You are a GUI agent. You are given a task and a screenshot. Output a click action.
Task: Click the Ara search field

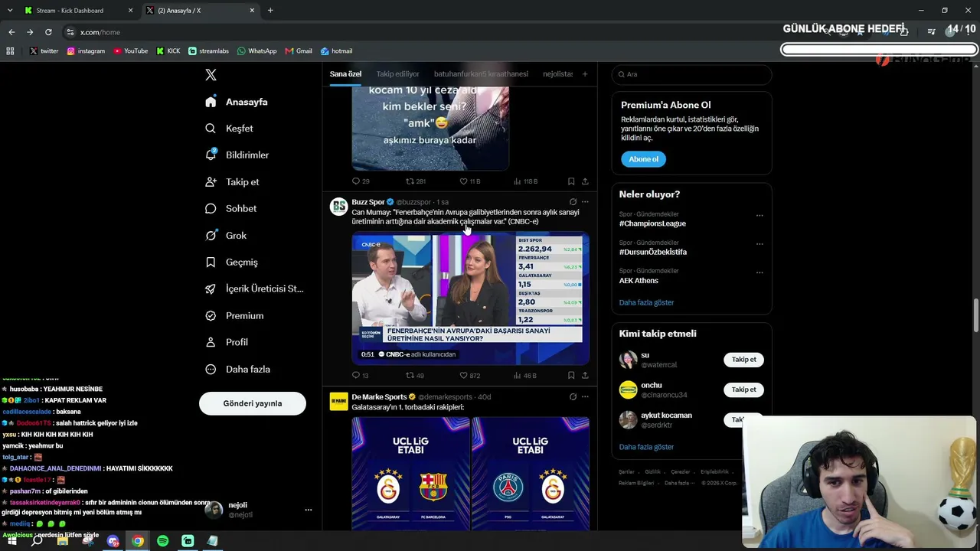691,74
